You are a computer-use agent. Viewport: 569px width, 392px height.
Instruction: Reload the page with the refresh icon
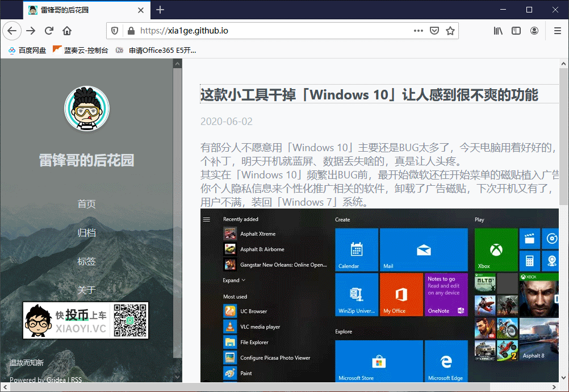point(49,31)
